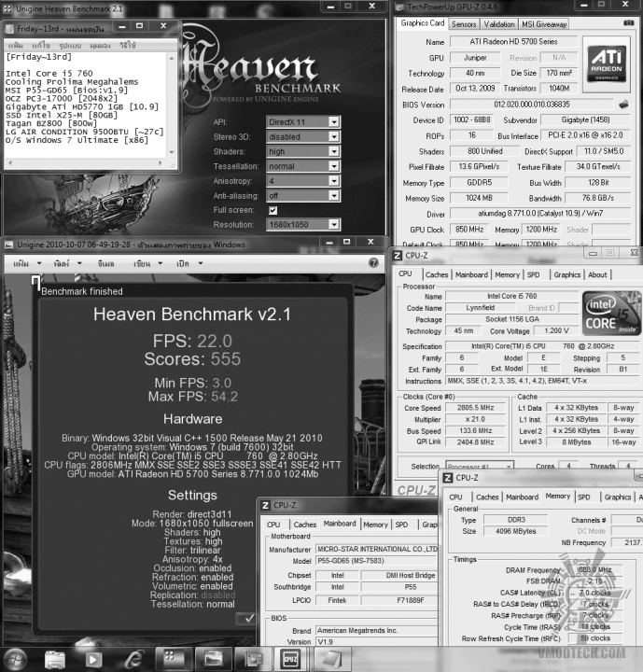Click Notepad title bar icon in Friday~13rd window
This screenshot has height=672, width=643.
(9, 29)
